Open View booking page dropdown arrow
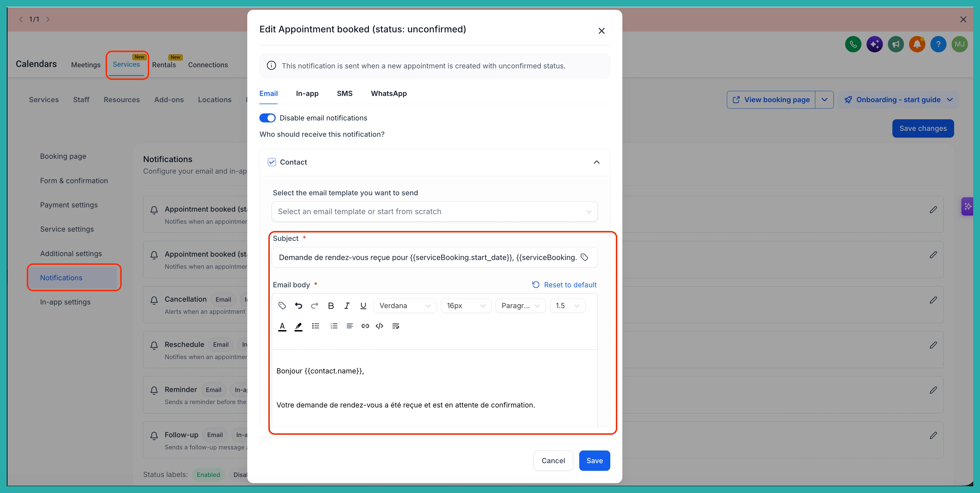 click(x=824, y=100)
